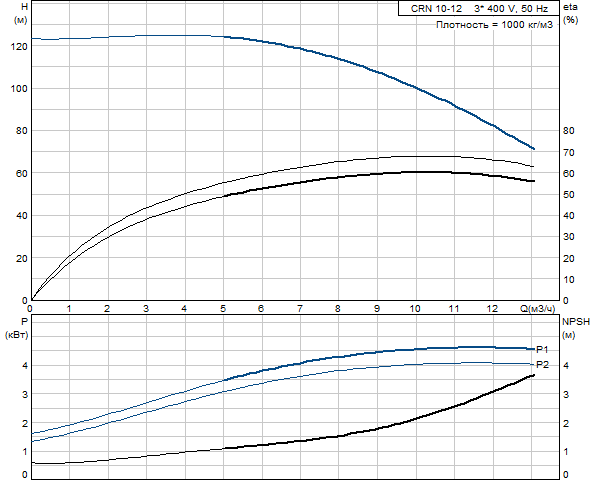
Task: Click the P (кВт) power axis label
Action: [17, 328]
